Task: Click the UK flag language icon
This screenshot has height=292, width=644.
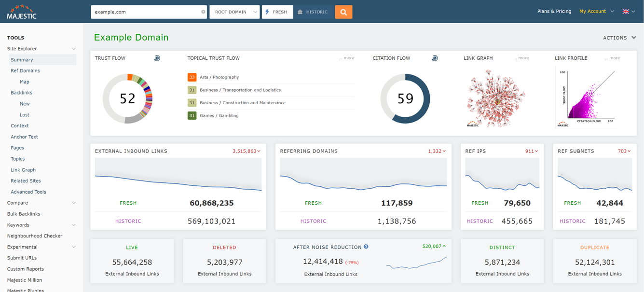Action: (626, 11)
